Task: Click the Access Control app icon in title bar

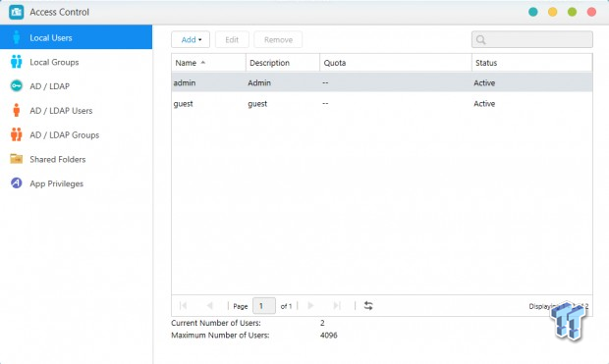Action: pyautogui.click(x=17, y=12)
